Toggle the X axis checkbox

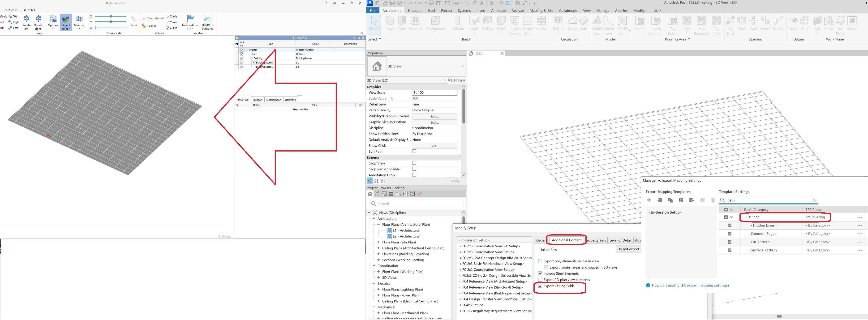[x=168, y=17]
